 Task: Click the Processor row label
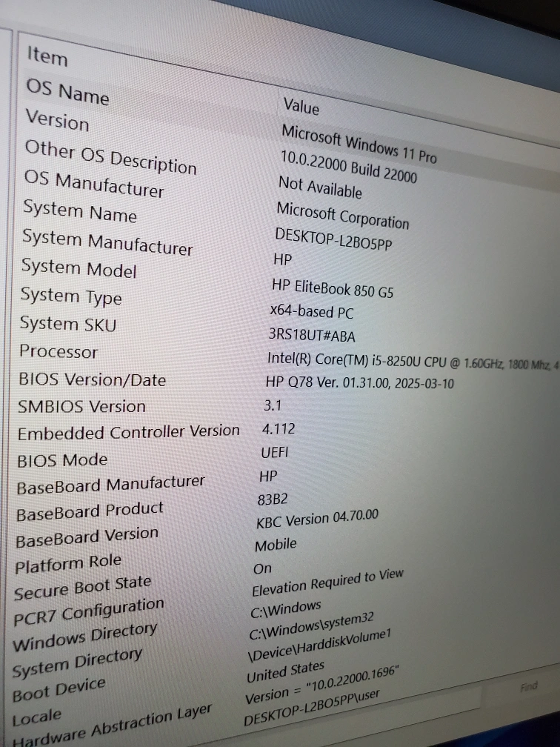point(59,351)
